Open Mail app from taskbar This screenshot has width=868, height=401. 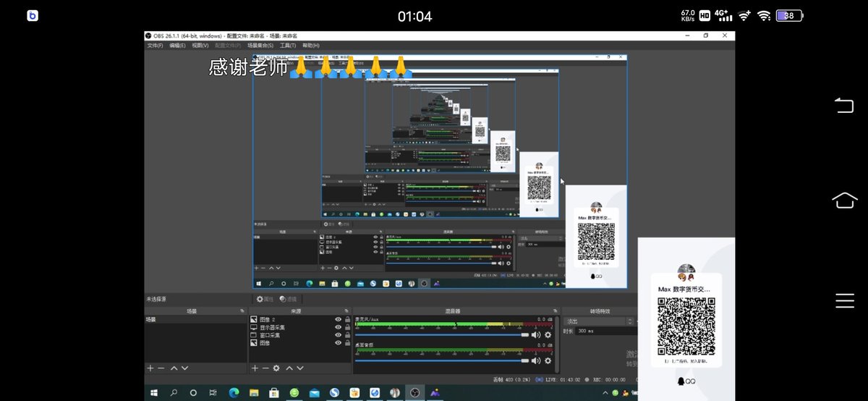[x=315, y=392]
